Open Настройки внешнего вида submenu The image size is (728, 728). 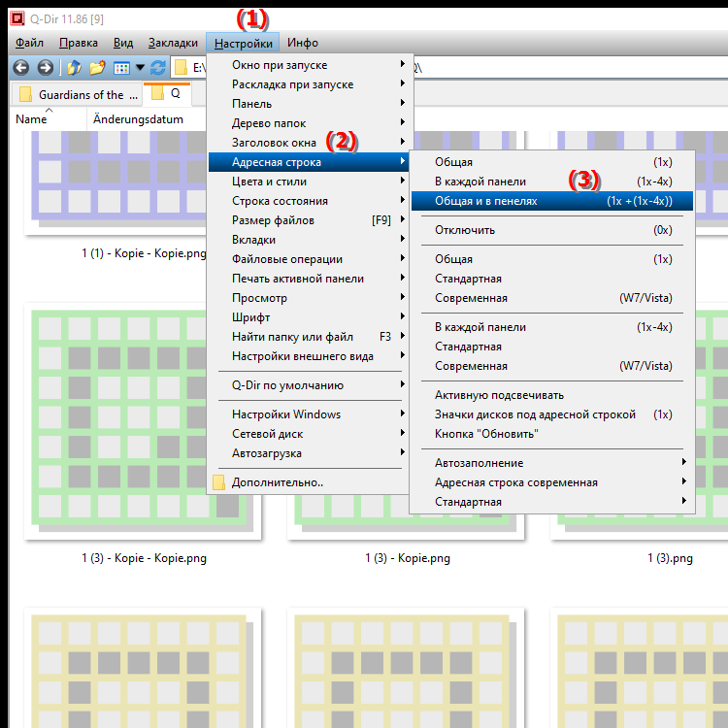tap(309, 356)
